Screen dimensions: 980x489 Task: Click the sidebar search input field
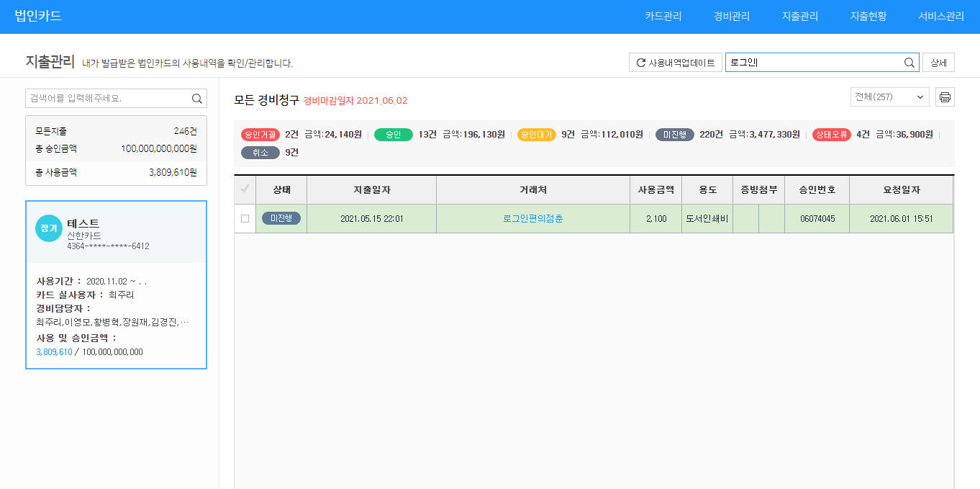tap(108, 99)
